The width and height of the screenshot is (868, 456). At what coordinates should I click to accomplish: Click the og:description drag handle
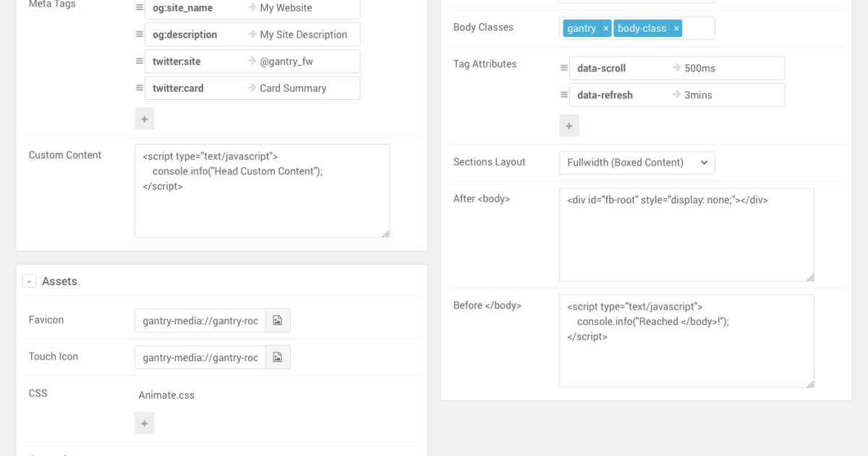140,35
